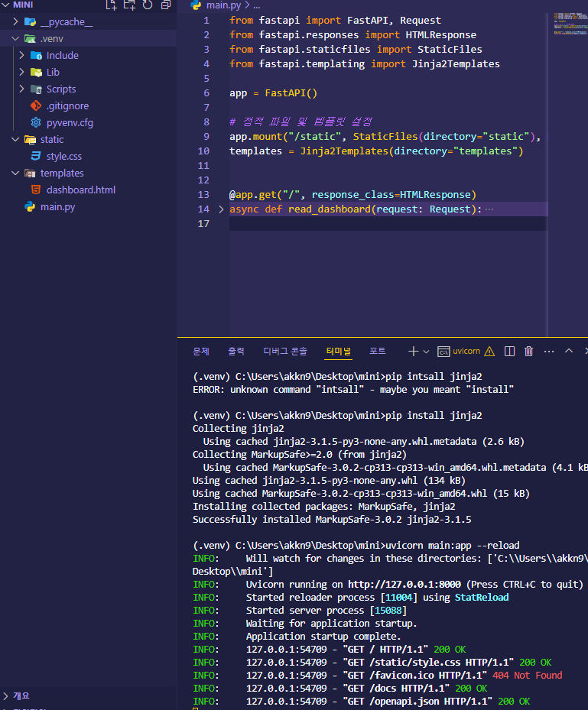Screen dimensions: 588x710
Task: Expand the 개요 outline section
Action: coord(5,696)
